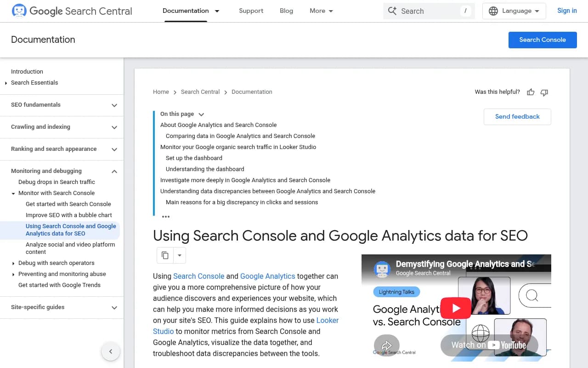Open the More dropdown menu
Viewport: 588px width, 368px height.
(x=322, y=11)
